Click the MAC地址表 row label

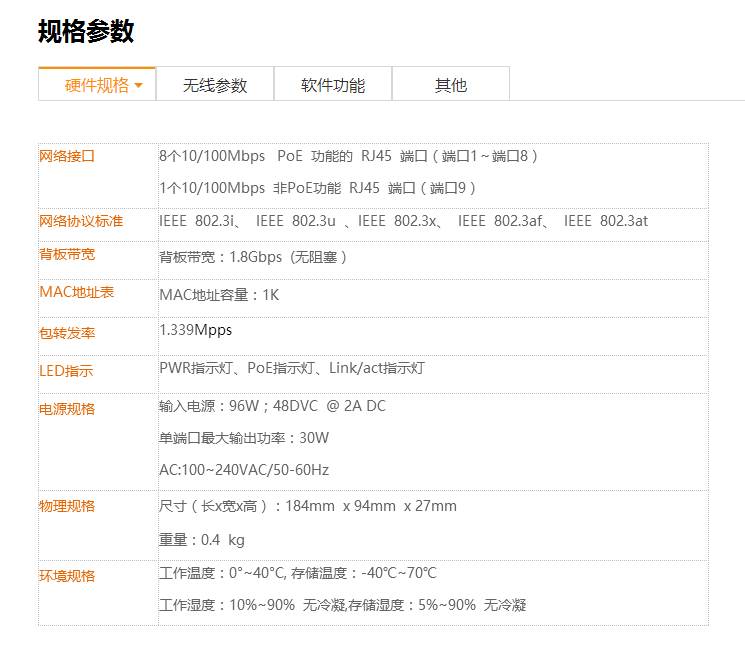click(76, 292)
